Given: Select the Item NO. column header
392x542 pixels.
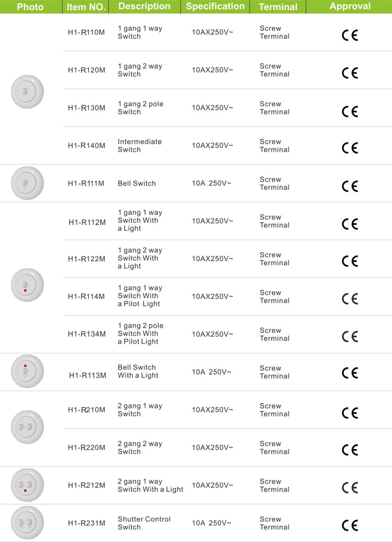Looking at the screenshot, I should pos(86,7).
